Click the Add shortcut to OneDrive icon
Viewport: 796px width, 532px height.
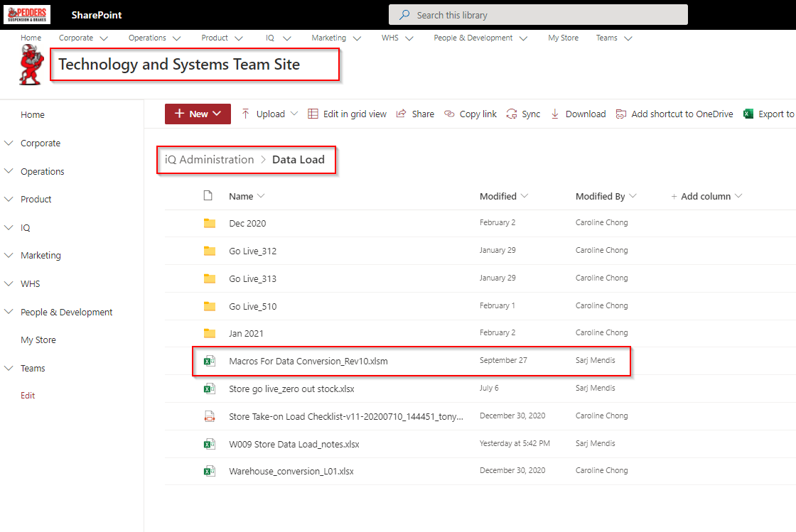pyautogui.click(x=621, y=114)
